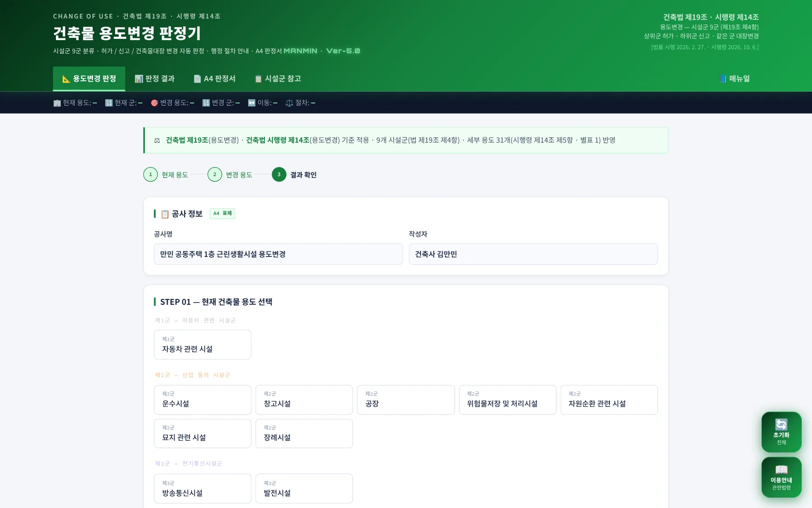Click the open book icon on 이용안내 button
The height and width of the screenshot is (508, 812).
(781, 470)
